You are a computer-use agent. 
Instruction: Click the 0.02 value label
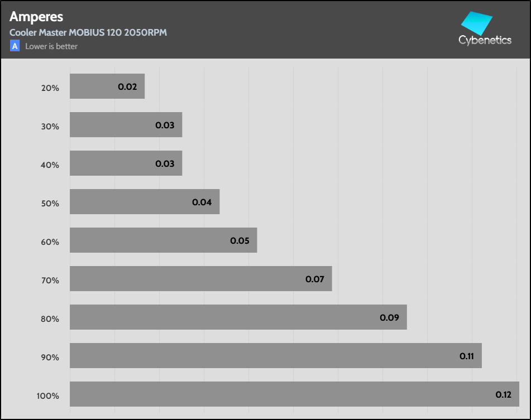pos(127,87)
